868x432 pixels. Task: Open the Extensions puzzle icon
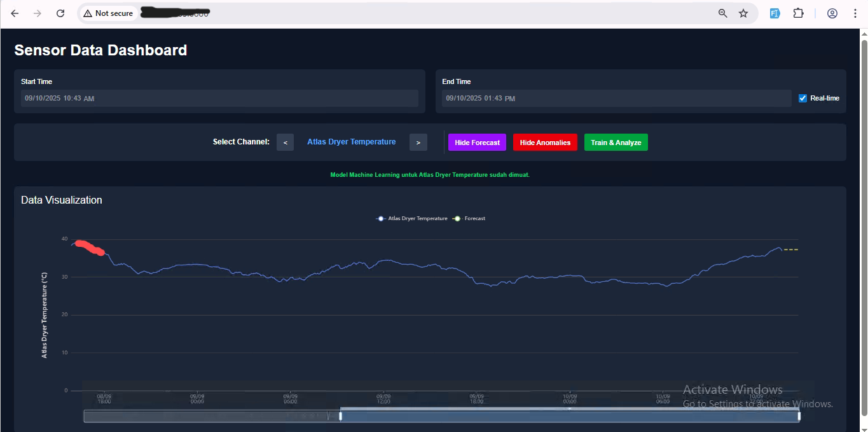pos(798,13)
